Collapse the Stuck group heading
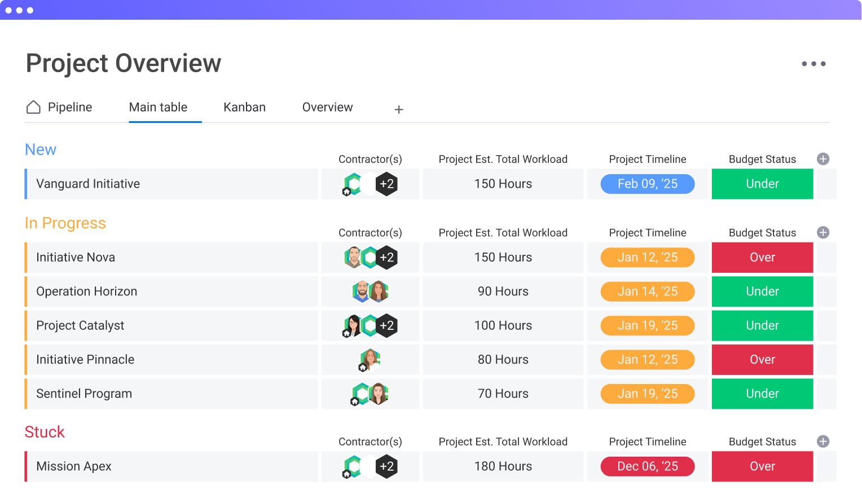This screenshot has height=504, width=862. [x=45, y=432]
